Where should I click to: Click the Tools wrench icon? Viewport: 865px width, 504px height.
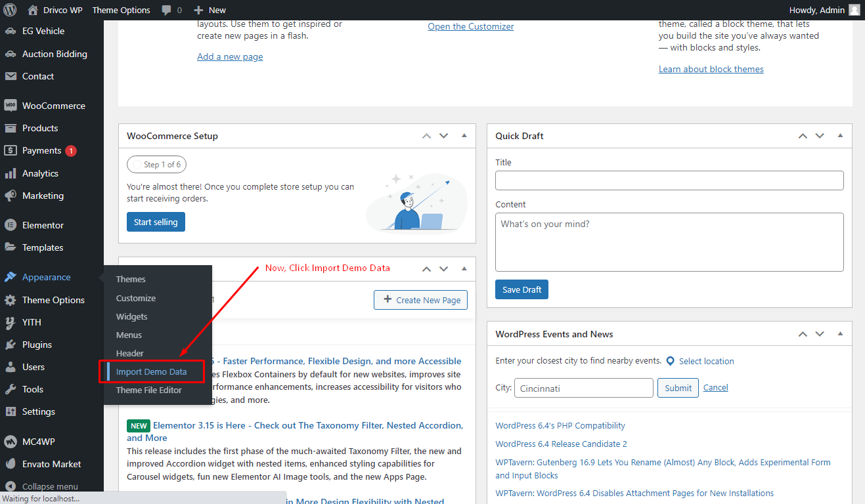click(10, 389)
